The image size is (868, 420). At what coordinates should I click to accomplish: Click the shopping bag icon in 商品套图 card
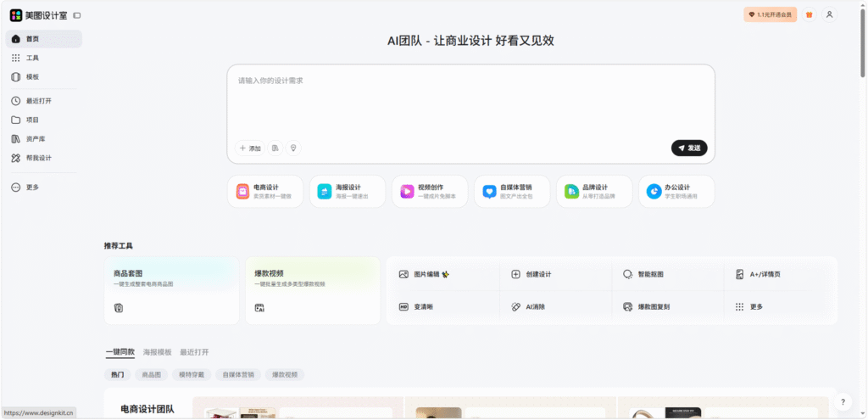click(x=118, y=307)
